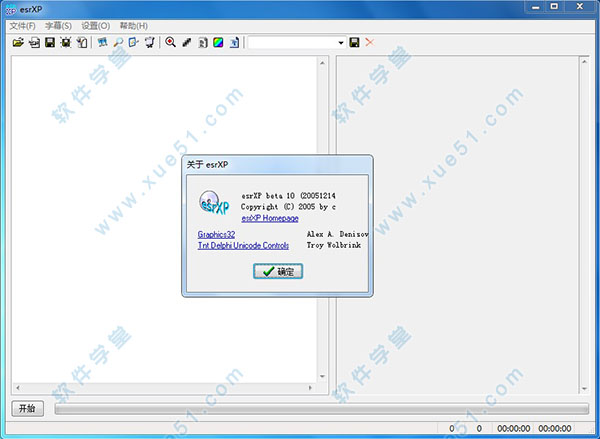Click the left pane's horizontal scrollbar left arrow
The height and width of the screenshot is (439, 600).
(18, 388)
